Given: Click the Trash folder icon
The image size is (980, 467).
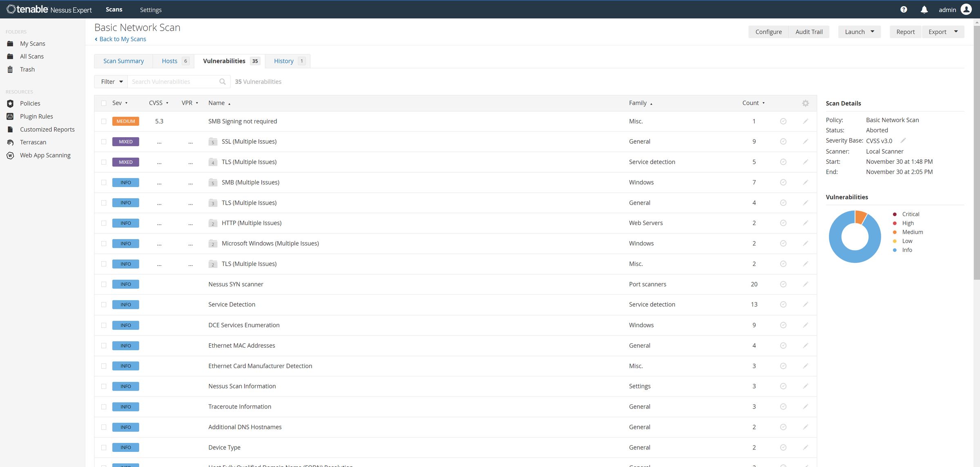Looking at the screenshot, I should click(x=10, y=69).
